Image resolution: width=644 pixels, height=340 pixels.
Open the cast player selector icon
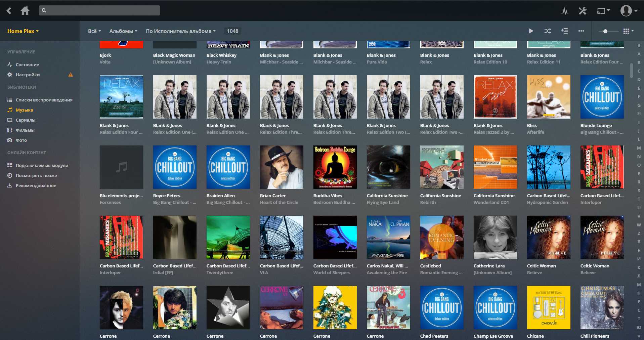[x=603, y=11]
